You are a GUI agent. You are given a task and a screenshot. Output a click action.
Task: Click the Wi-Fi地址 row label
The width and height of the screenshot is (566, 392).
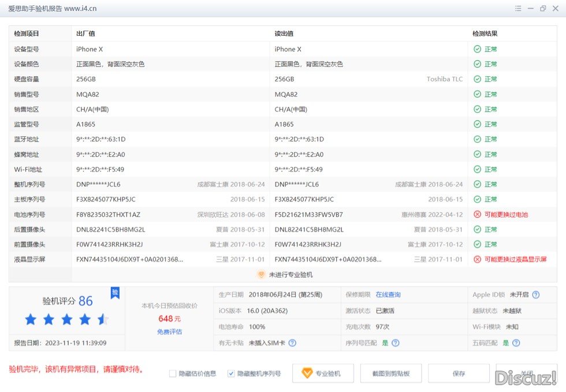pos(28,169)
